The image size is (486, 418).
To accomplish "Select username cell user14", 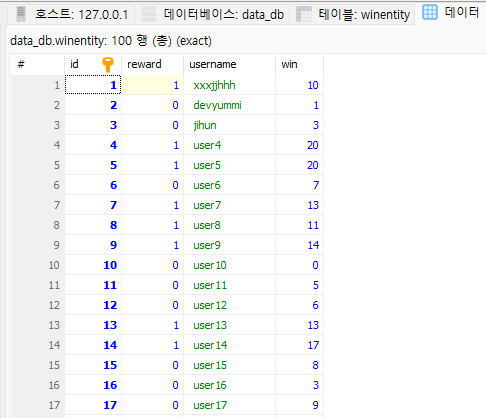I will [x=229, y=345].
